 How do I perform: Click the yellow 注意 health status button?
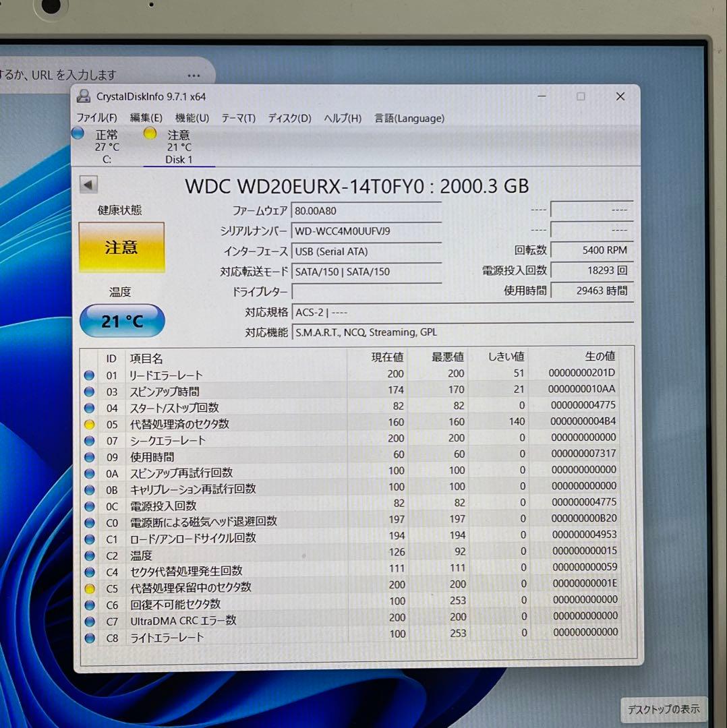[x=121, y=247]
